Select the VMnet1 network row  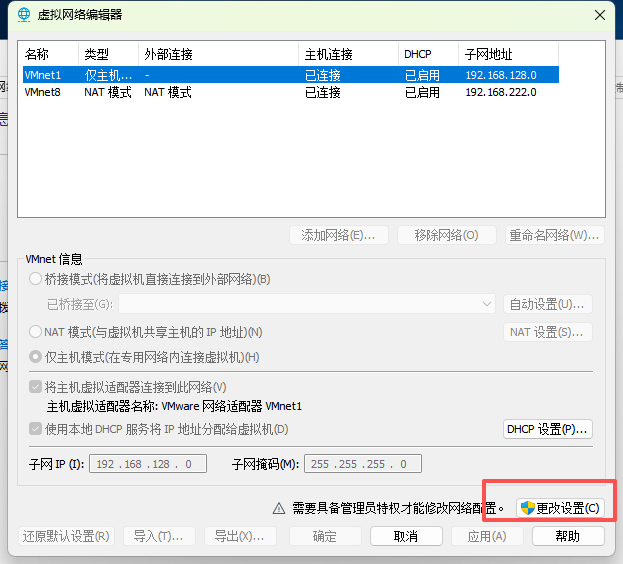point(290,75)
